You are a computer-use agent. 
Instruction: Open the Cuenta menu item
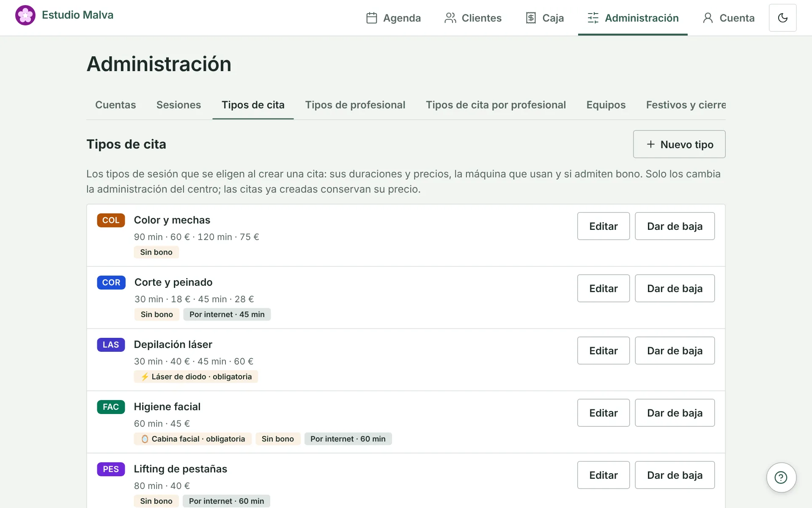point(729,18)
